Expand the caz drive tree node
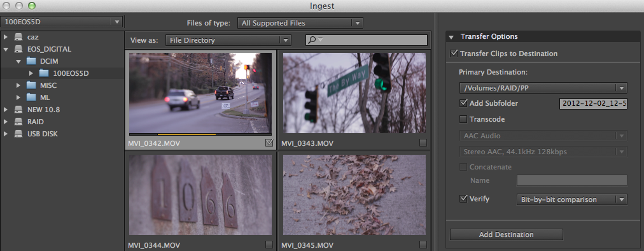This screenshot has width=644, height=251. point(5,37)
